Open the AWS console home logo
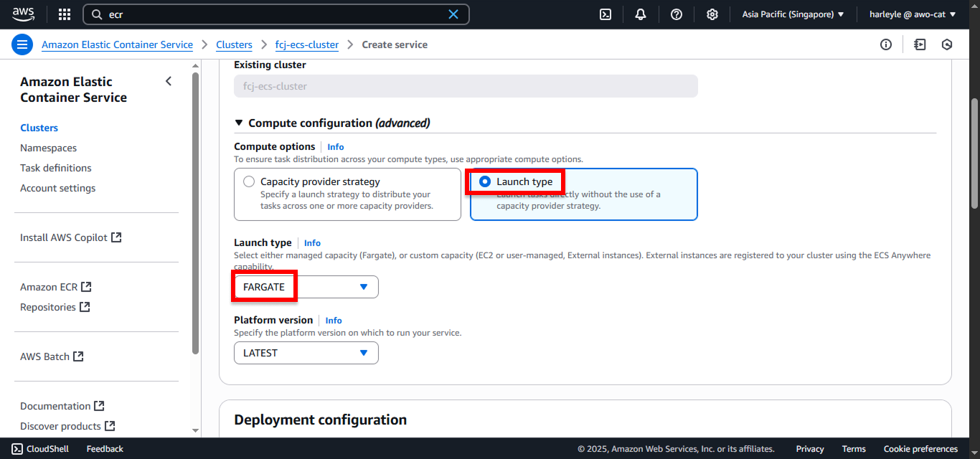Screen dimensions: 980x459 tap(24, 14)
